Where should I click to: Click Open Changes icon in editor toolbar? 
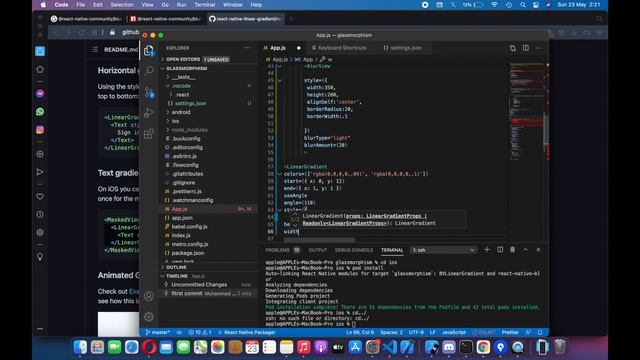(x=513, y=48)
